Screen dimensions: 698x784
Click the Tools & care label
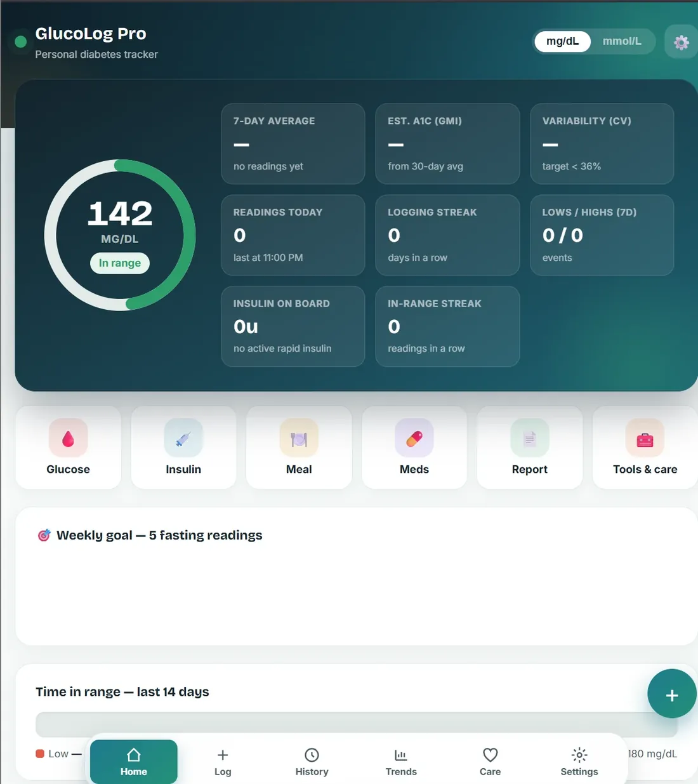tap(645, 469)
